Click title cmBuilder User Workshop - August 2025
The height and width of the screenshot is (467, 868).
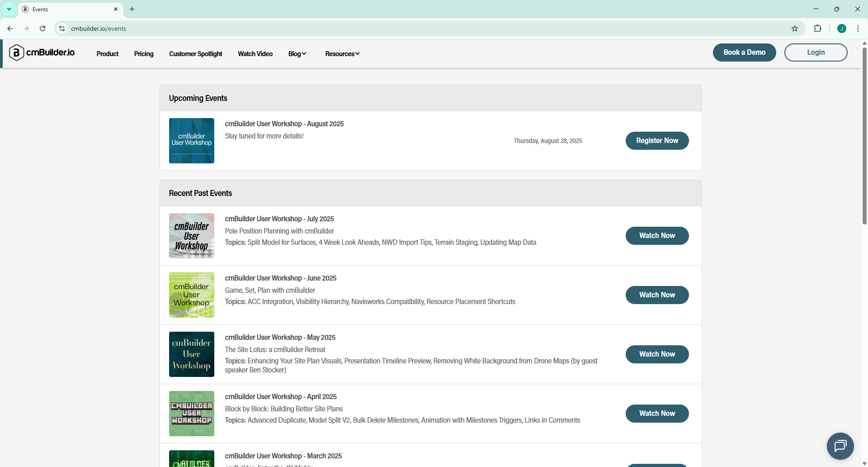coord(284,124)
